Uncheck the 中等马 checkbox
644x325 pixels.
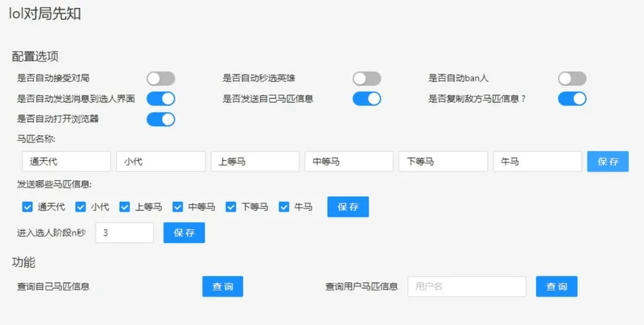(x=178, y=207)
